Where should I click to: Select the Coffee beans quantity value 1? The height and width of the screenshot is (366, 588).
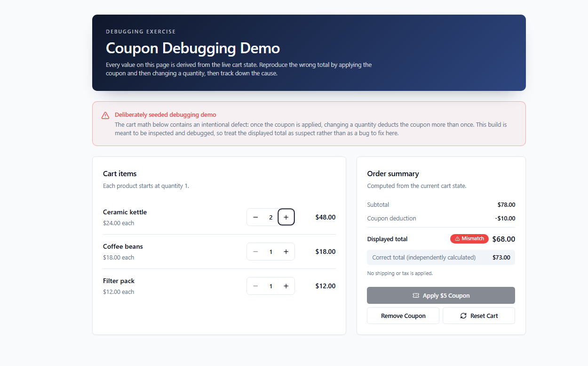[x=271, y=252]
